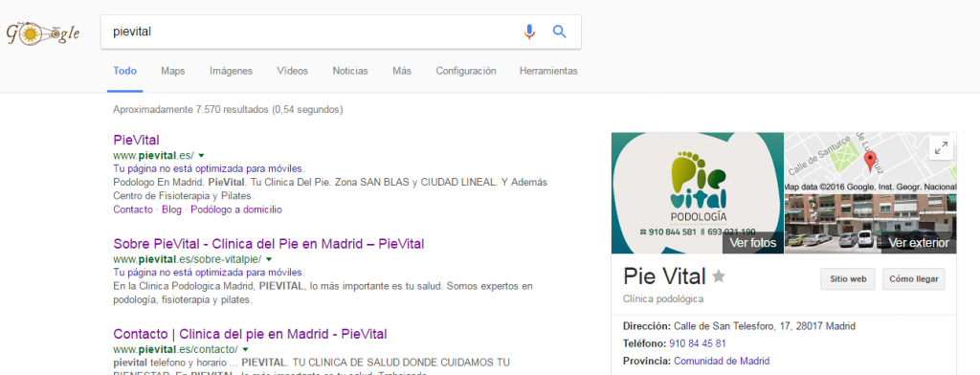Follow the Podólogo a domicilio sitelink
This screenshot has height=375, width=980.
pyautogui.click(x=236, y=210)
